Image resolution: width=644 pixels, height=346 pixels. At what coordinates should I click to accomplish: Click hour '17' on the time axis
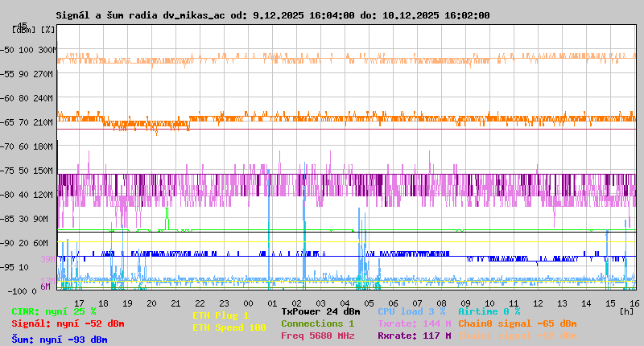(x=79, y=303)
